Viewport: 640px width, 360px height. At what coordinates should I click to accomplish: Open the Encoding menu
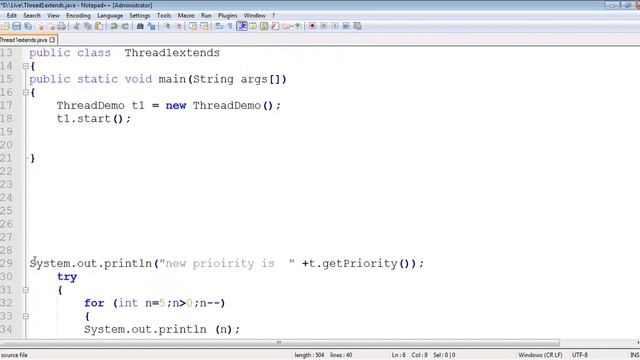click(x=78, y=16)
